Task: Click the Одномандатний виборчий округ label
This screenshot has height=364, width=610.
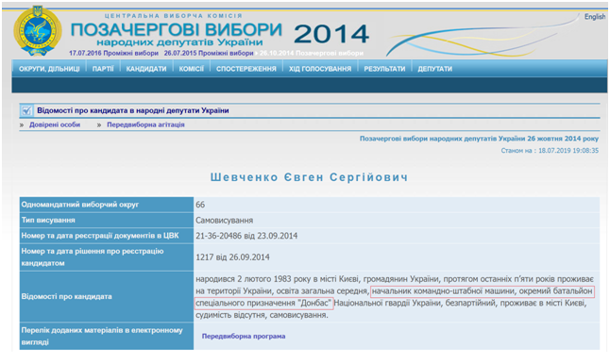Action: (x=80, y=205)
